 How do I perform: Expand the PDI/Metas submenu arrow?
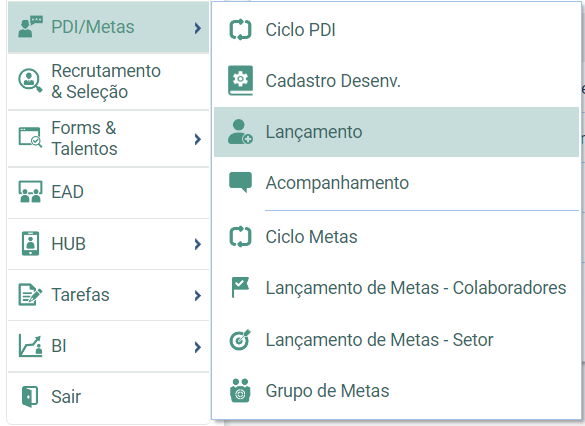pos(198,28)
